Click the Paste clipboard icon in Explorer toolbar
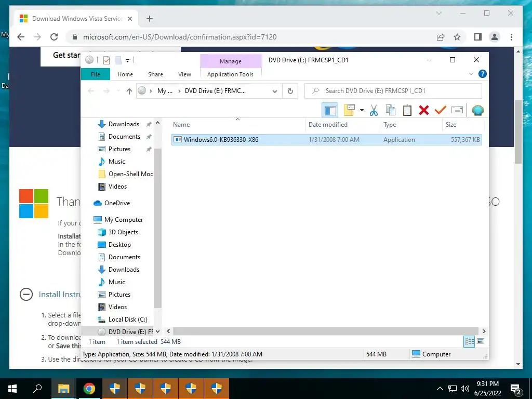The image size is (532, 399). [x=407, y=110]
